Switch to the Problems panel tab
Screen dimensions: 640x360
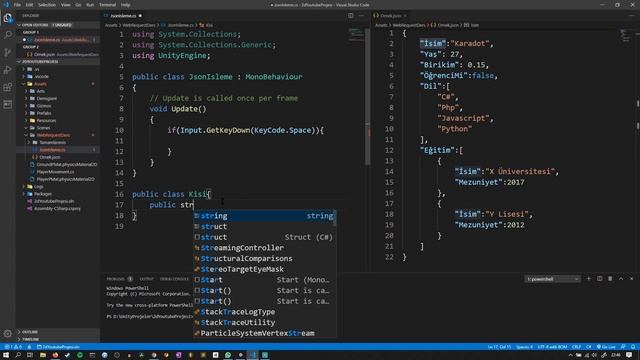[x=116, y=279]
